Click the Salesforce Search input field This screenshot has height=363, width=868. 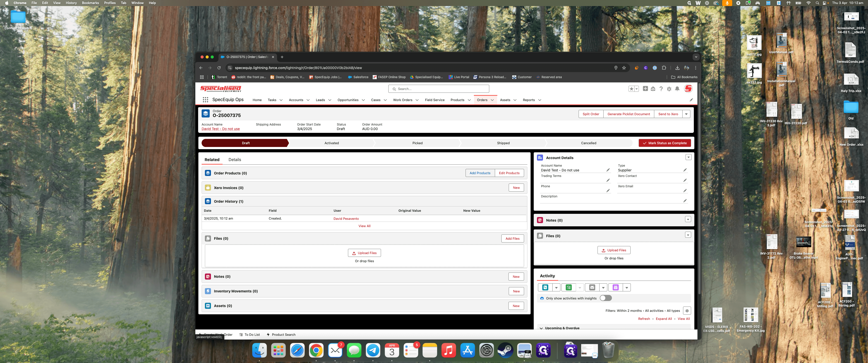point(438,89)
